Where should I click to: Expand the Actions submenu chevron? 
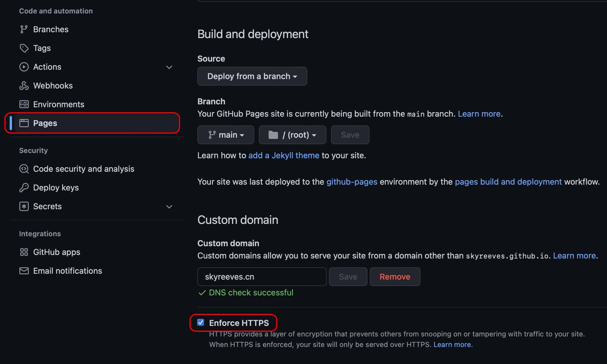pyautogui.click(x=169, y=67)
